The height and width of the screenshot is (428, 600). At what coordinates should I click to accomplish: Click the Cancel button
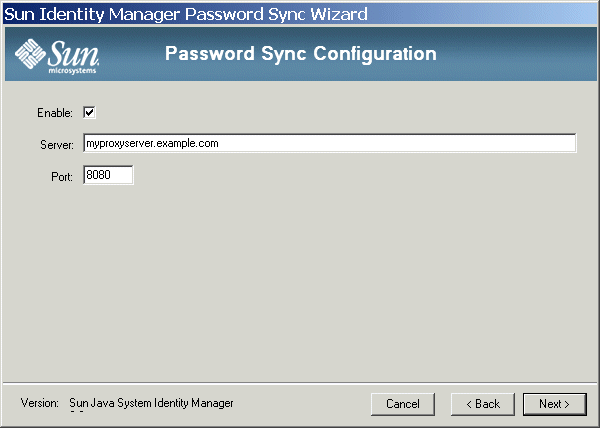(x=403, y=404)
